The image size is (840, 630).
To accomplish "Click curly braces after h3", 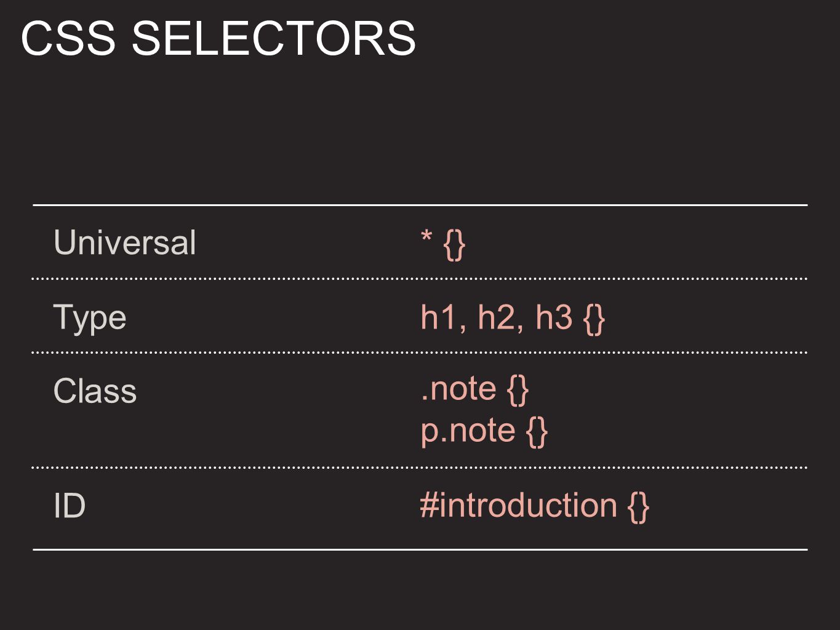I will (594, 319).
